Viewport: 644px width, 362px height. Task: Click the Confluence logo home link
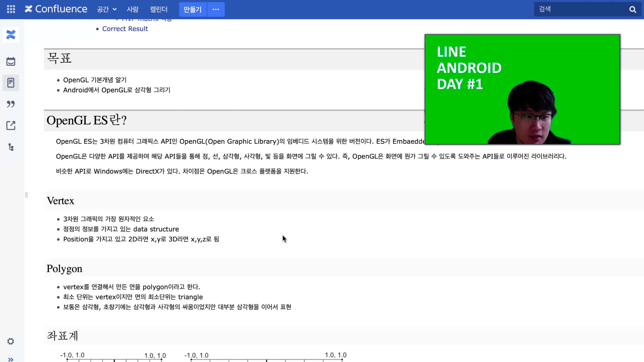coord(56,9)
